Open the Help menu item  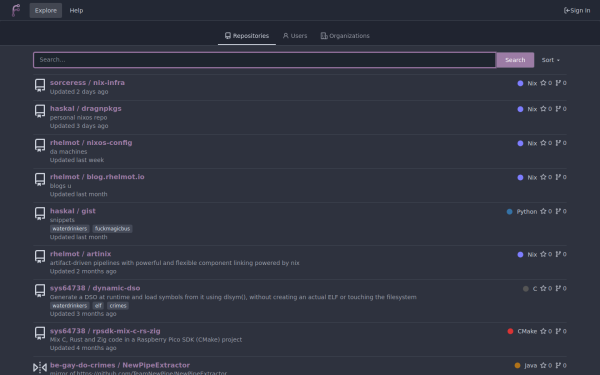(76, 10)
